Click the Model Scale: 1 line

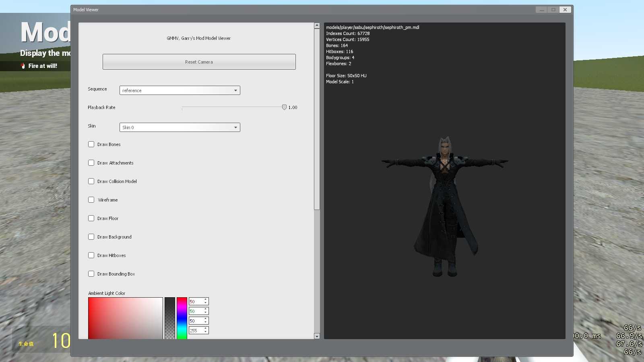(340, 82)
